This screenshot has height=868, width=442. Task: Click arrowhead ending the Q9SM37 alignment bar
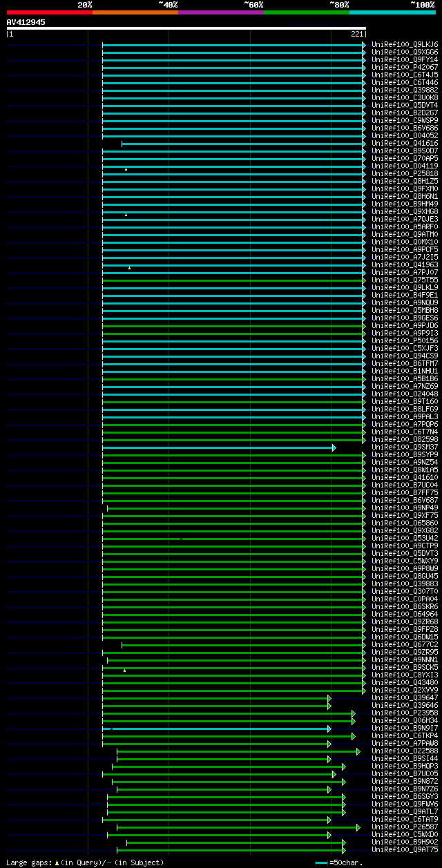[334, 447]
